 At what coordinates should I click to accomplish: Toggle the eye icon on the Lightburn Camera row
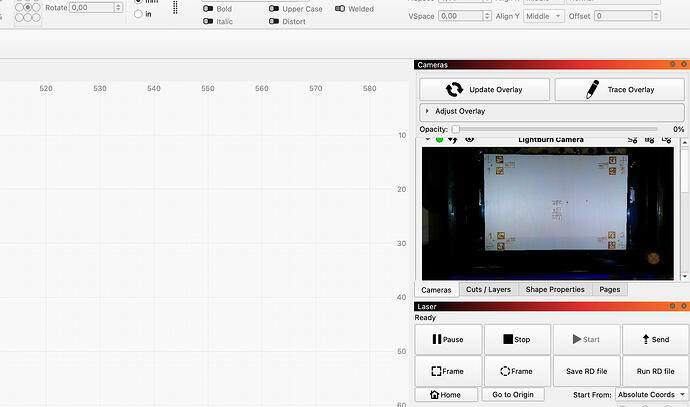coord(470,139)
